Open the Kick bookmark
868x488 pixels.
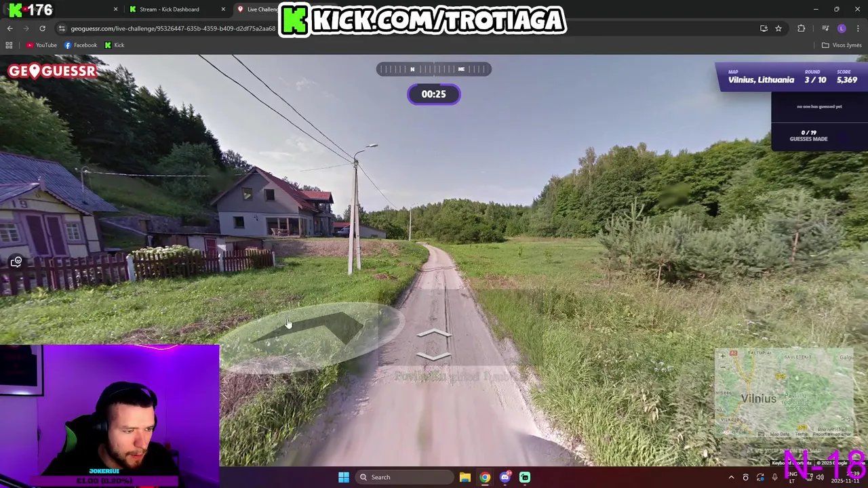[x=115, y=45]
